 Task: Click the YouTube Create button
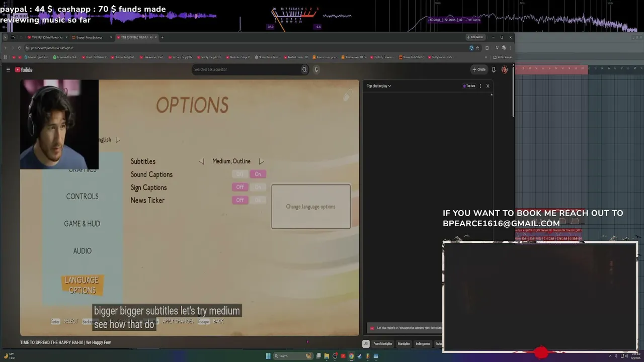click(x=479, y=69)
